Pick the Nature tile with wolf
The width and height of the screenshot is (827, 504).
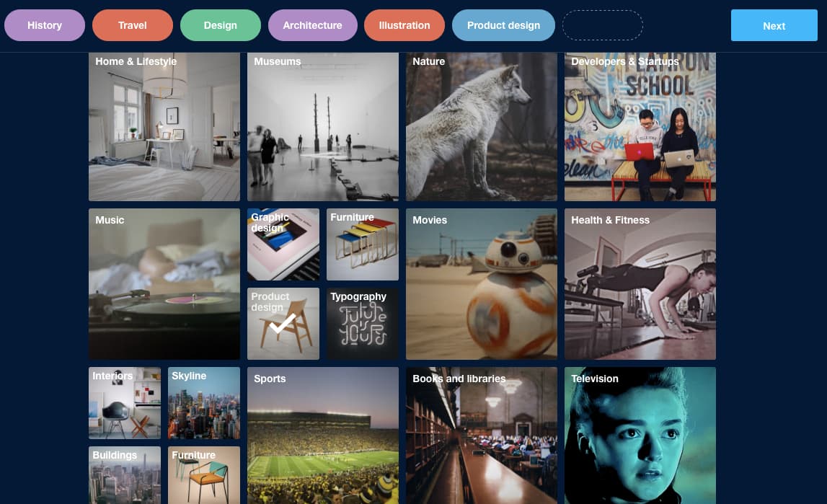pos(482,126)
